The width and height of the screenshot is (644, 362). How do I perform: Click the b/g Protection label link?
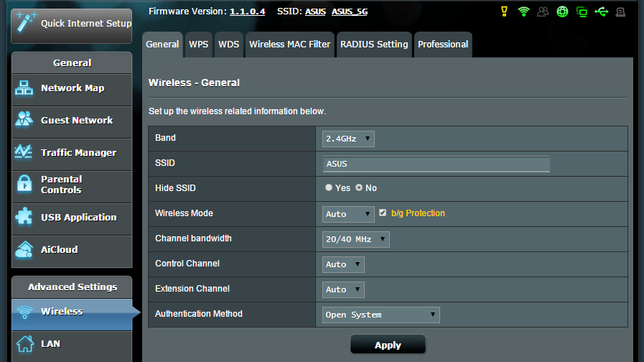[418, 213]
